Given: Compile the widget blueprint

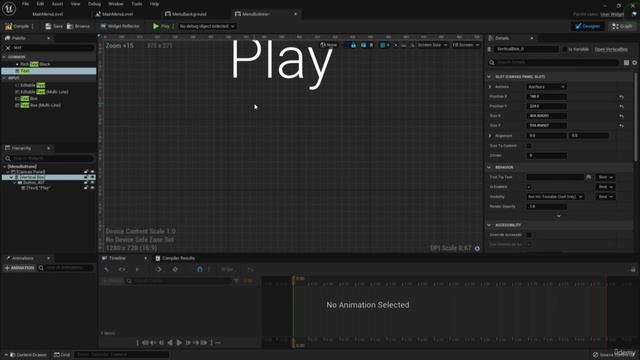Looking at the screenshot, I should tap(17, 26).
